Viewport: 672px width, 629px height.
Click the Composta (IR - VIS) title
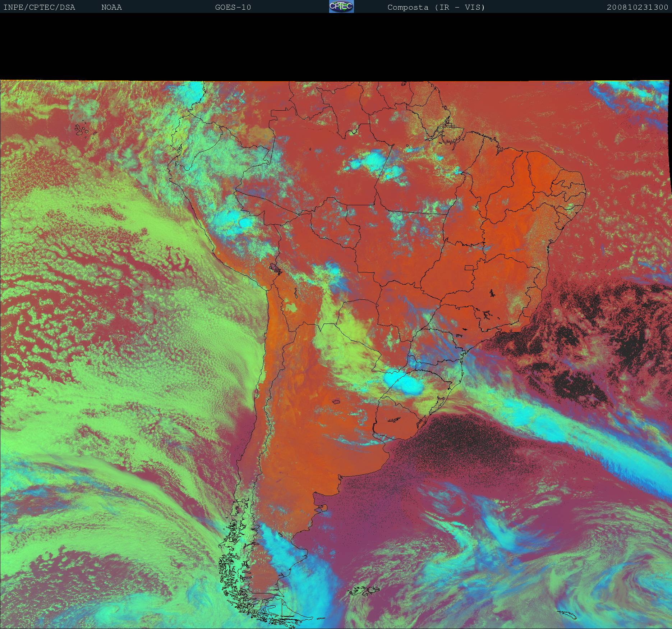point(436,7)
